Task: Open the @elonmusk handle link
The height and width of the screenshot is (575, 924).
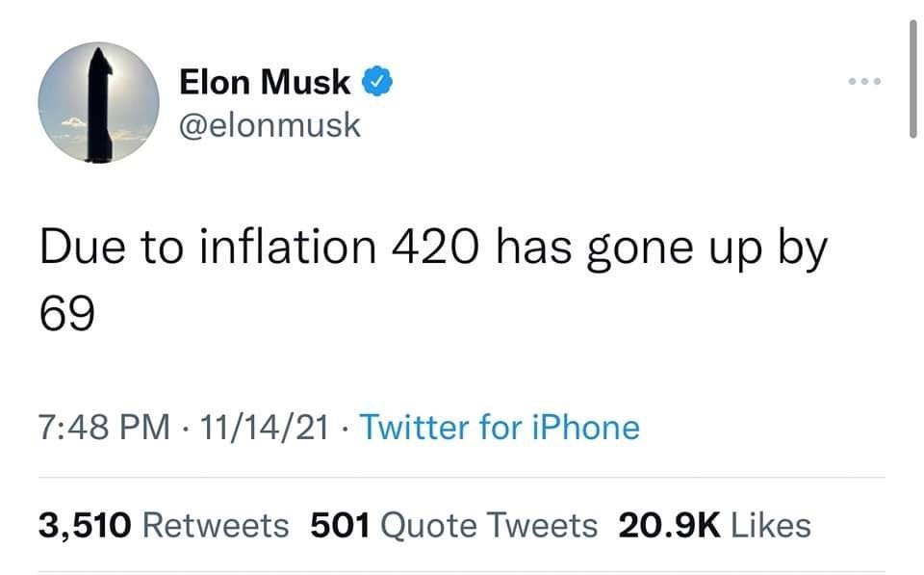Action: click(269, 125)
